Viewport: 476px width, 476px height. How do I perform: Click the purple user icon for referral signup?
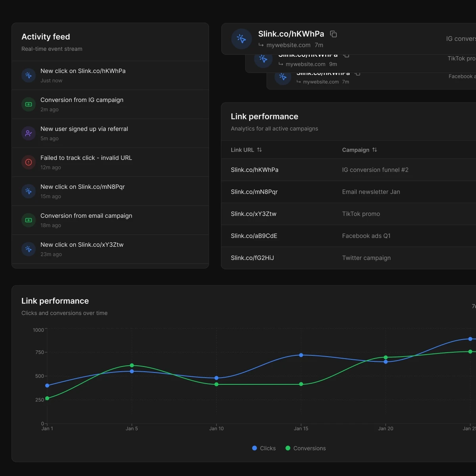click(x=29, y=133)
